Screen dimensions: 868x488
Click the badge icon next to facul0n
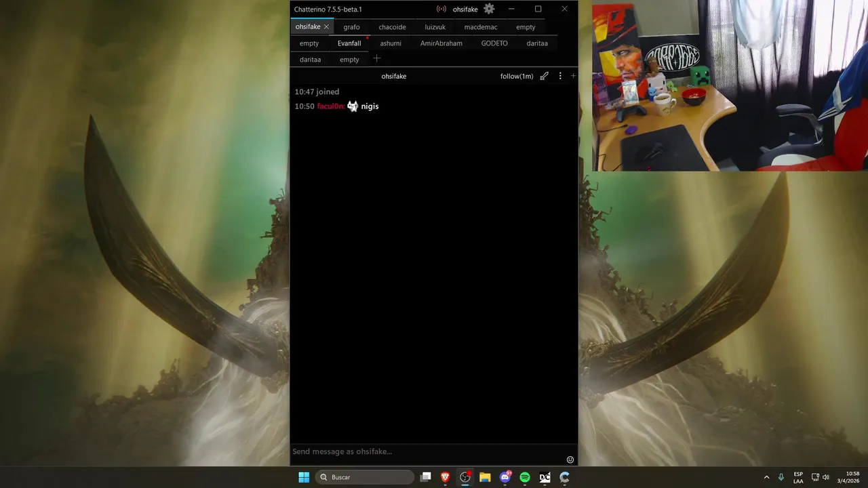click(x=353, y=106)
